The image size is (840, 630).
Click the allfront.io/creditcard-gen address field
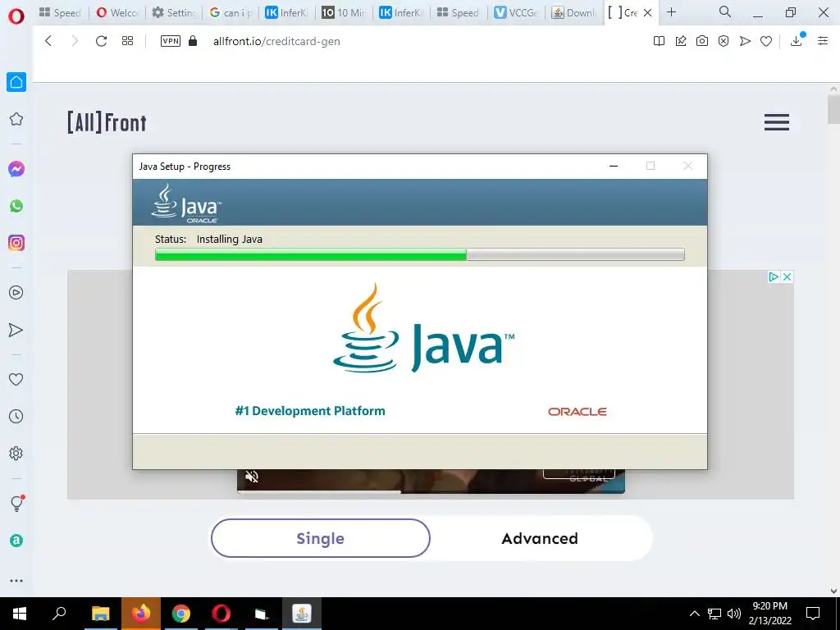(276, 41)
